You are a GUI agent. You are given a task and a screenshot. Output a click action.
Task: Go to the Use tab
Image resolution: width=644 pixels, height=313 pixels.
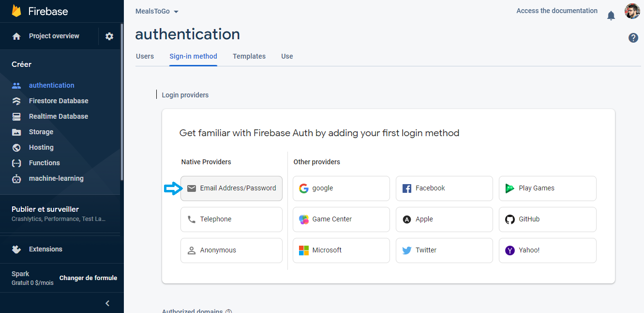(287, 56)
